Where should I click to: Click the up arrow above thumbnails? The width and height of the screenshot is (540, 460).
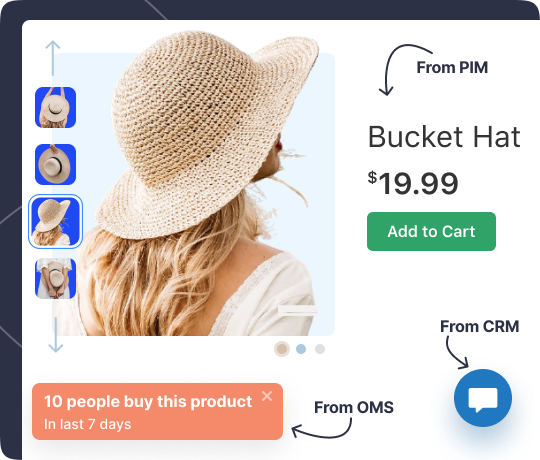(x=53, y=58)
